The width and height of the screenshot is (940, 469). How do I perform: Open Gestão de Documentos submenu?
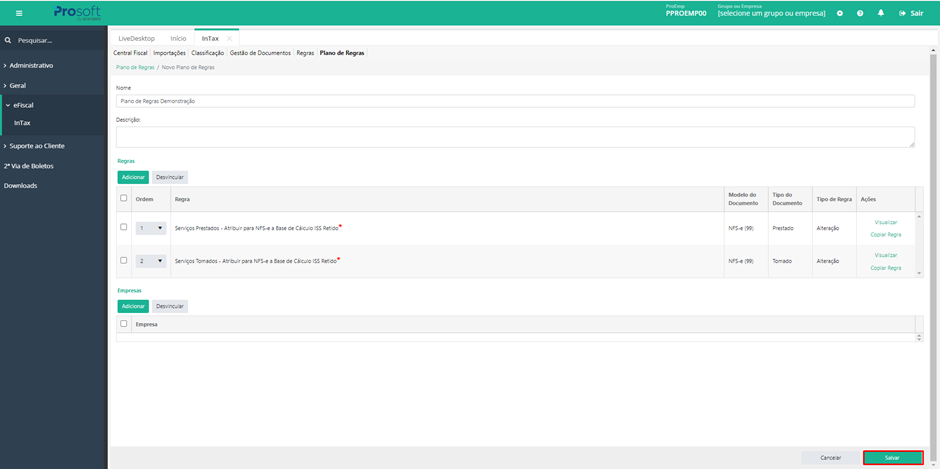click(x=260, y=53)
